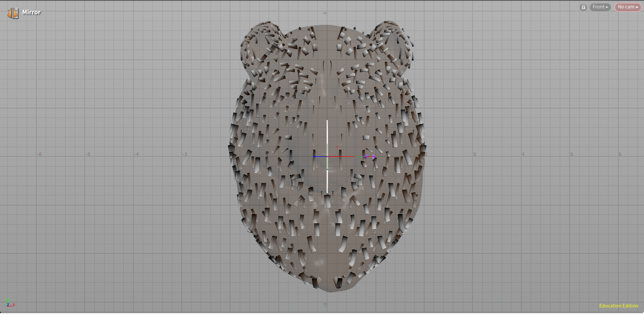This screenshot has height=315, width=644.
Task: Click the model's left ear
Action: coord(262,44)
